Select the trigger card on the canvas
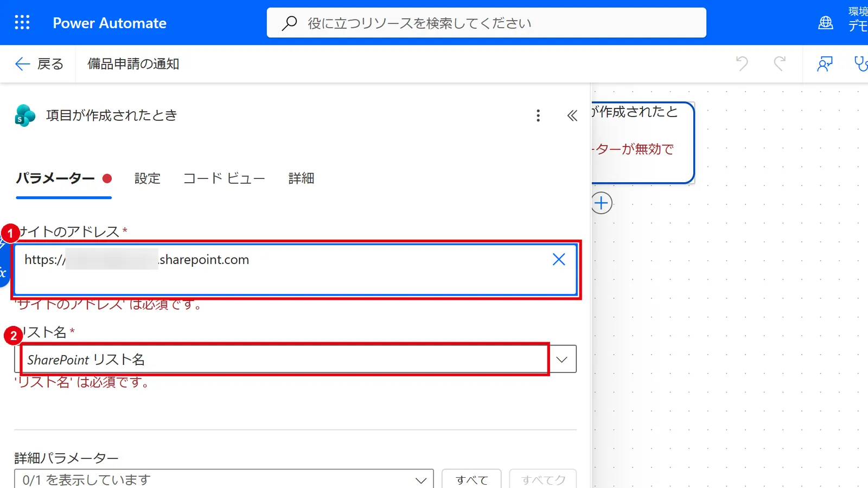 click(x=643, y=143)
